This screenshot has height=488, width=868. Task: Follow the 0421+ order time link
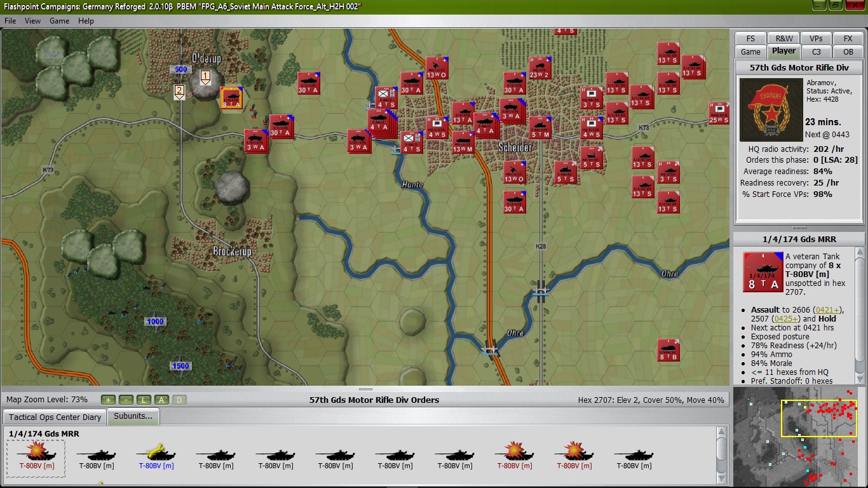827,309
